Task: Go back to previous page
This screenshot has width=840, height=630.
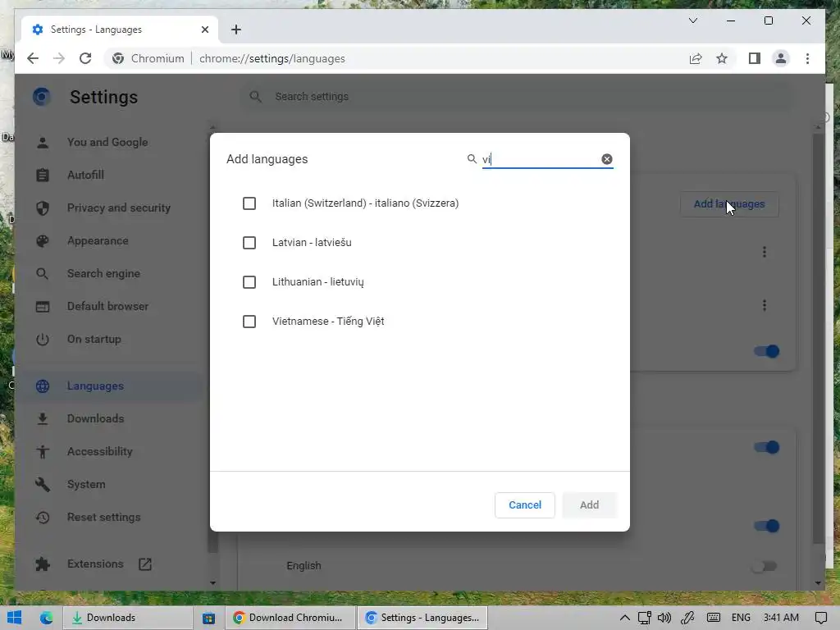Action: pyautogui.click(x=33, y=58)
